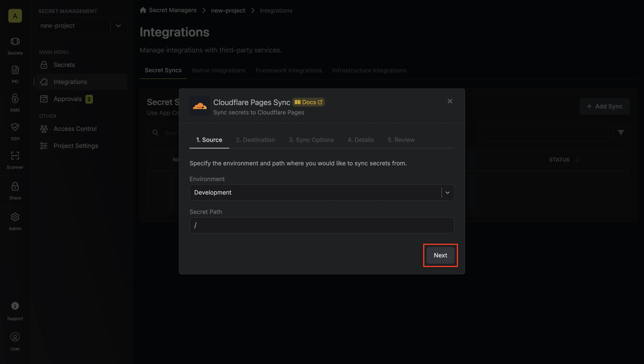644x364 pixels.
Task: Focus the secret syncs search field
Action: pyautogui.click(x=378, y=133)
